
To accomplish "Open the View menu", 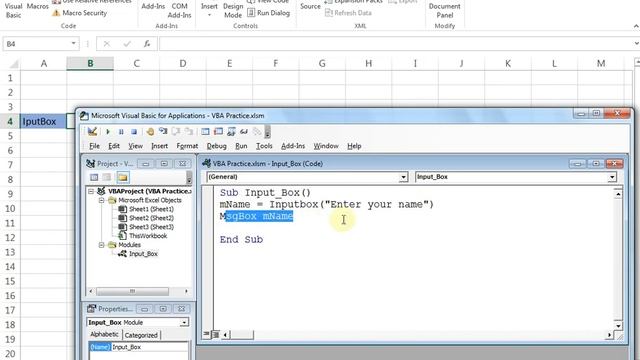I will click(136, 146).
